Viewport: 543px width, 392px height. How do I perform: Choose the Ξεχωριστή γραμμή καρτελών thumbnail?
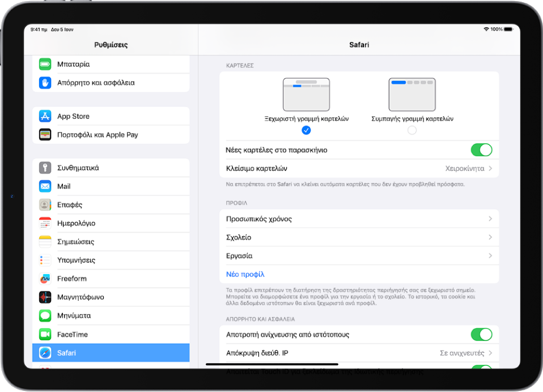pyautogui.click(x=306, y=95)
